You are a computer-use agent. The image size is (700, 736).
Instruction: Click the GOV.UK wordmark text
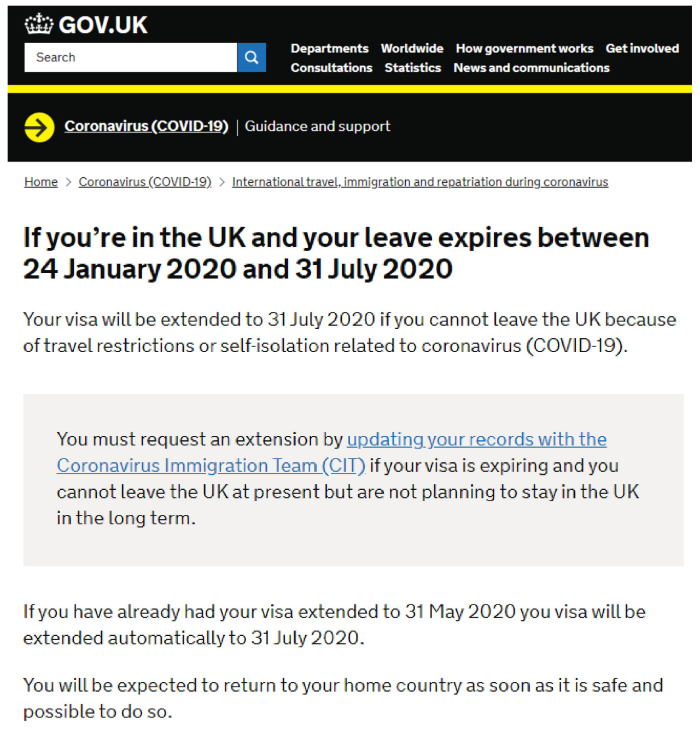pyautogui.click(x=103, y=25)
